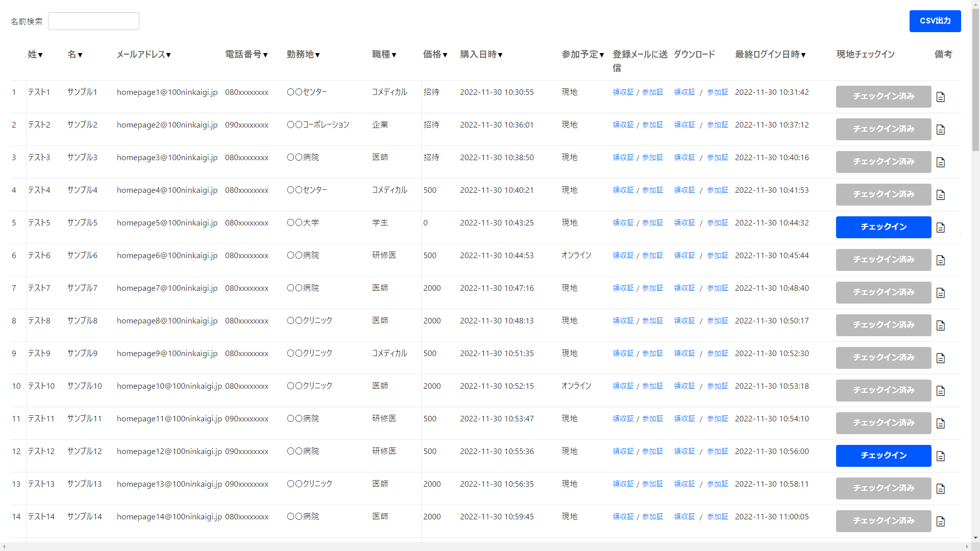Click the document icon in テスト9's row

[x=941, y=358]
